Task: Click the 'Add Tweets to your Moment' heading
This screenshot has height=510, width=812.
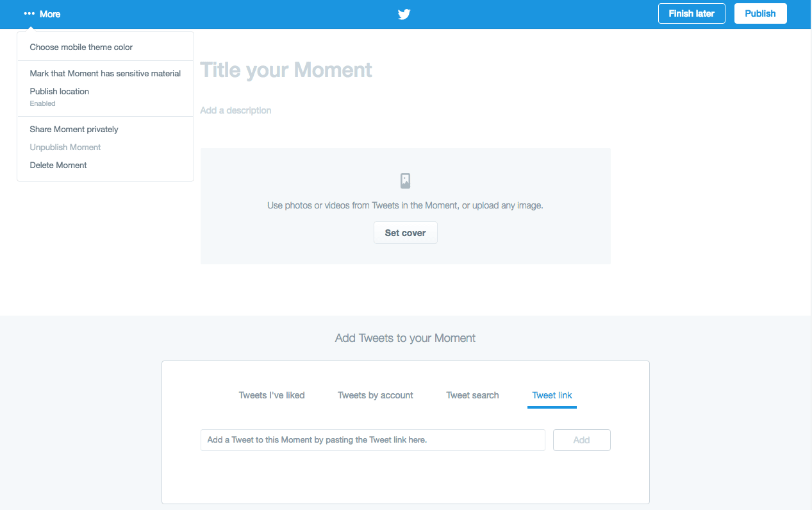Action: [405, 338]
